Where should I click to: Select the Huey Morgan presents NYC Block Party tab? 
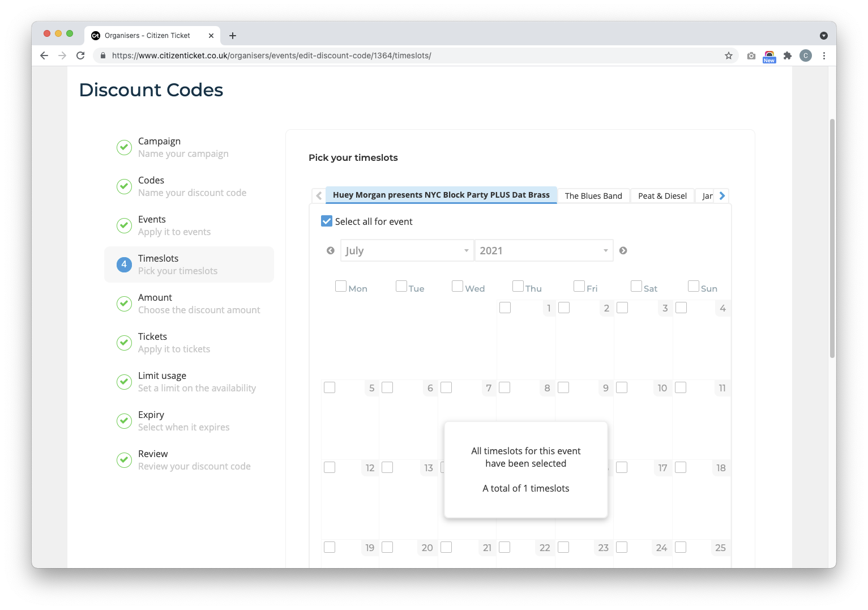coord(441,195)
